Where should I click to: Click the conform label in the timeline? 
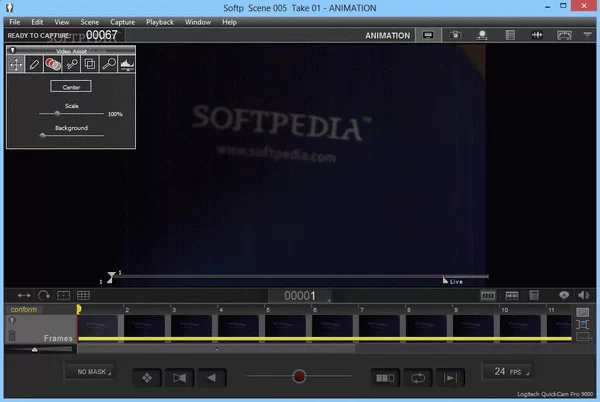pyautogui.click(x=24, y=309)
